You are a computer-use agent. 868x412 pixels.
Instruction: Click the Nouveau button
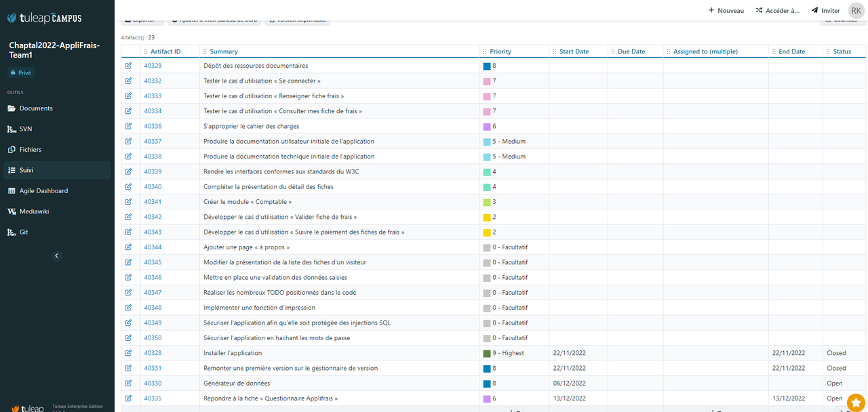point(726,10)
